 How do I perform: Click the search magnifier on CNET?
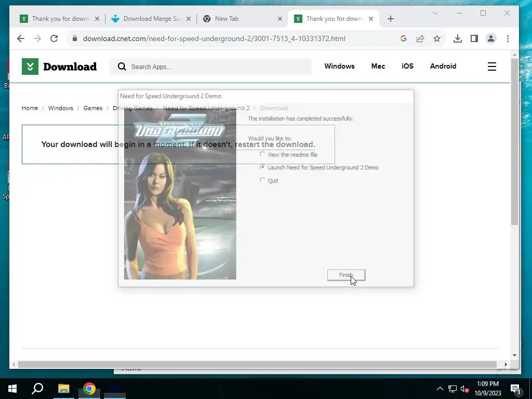[x=122, y=66]
